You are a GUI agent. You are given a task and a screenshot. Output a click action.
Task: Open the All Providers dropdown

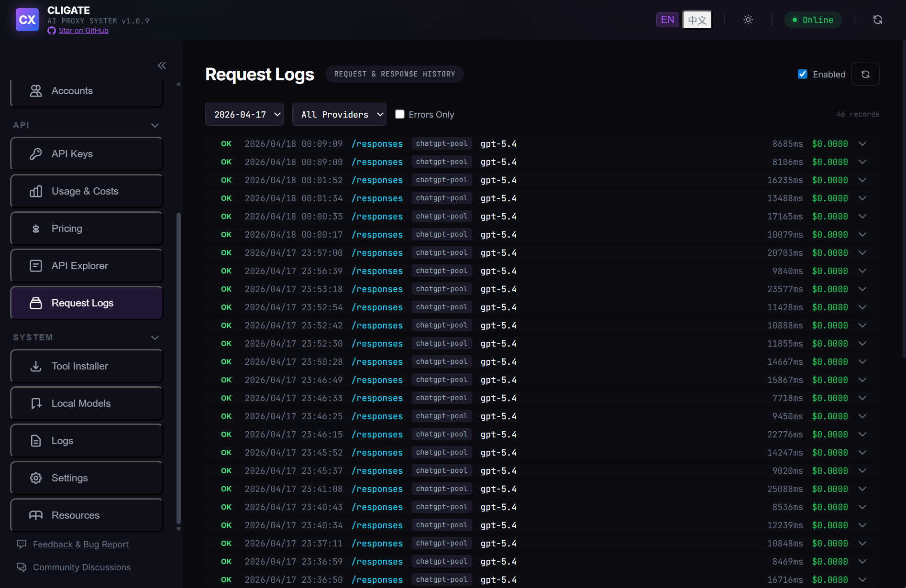(x=339, y=114)
